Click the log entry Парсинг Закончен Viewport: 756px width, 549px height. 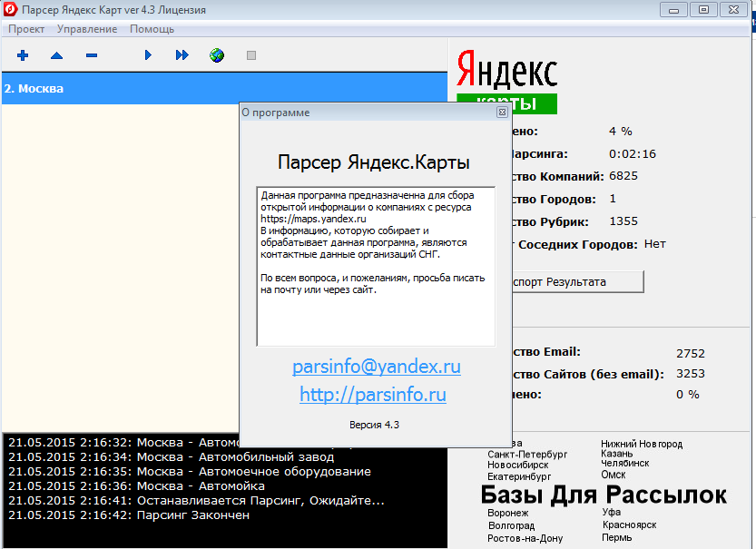[x=127, y=515]
